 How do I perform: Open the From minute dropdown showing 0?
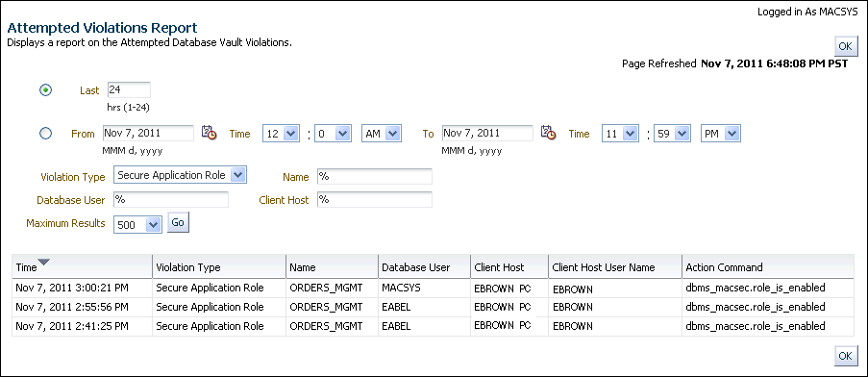click(333, 134)
